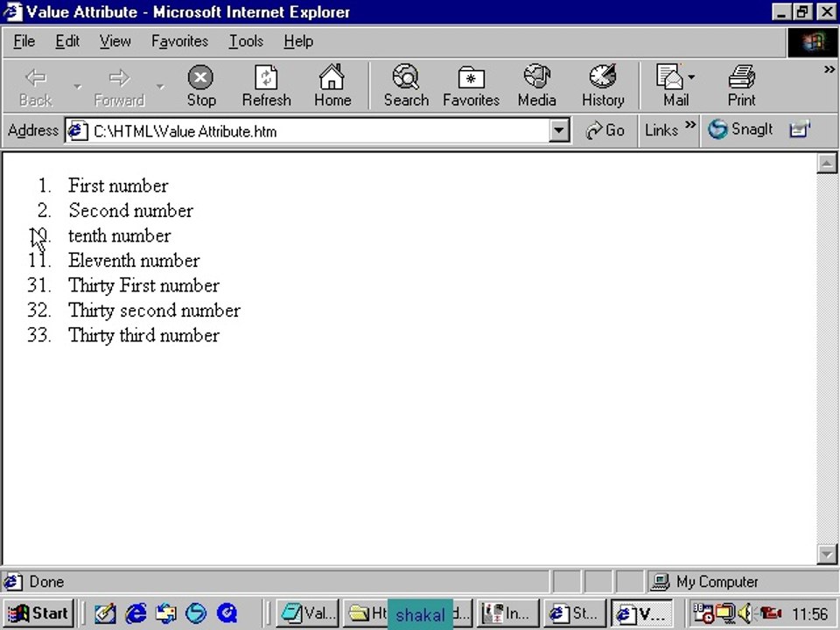Viewport: 840px width, 630px height.
Task: Open the Address bar dropdown list
Action: [x=559, y=130]
